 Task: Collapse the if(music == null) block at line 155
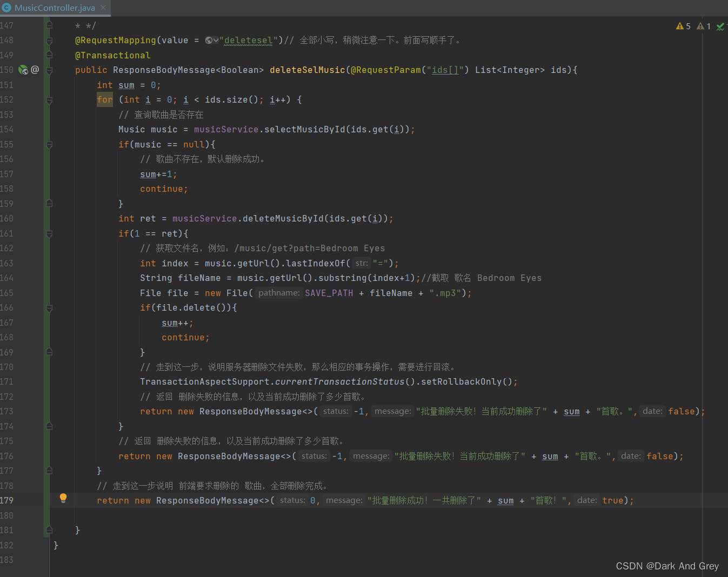click(x=49, y=145)
